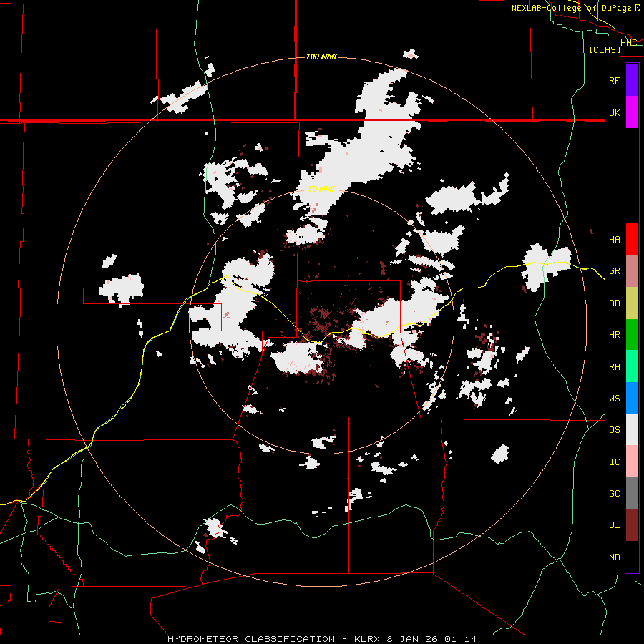Click the HR green legend swatch
The image size is (644, 644).
632,335
